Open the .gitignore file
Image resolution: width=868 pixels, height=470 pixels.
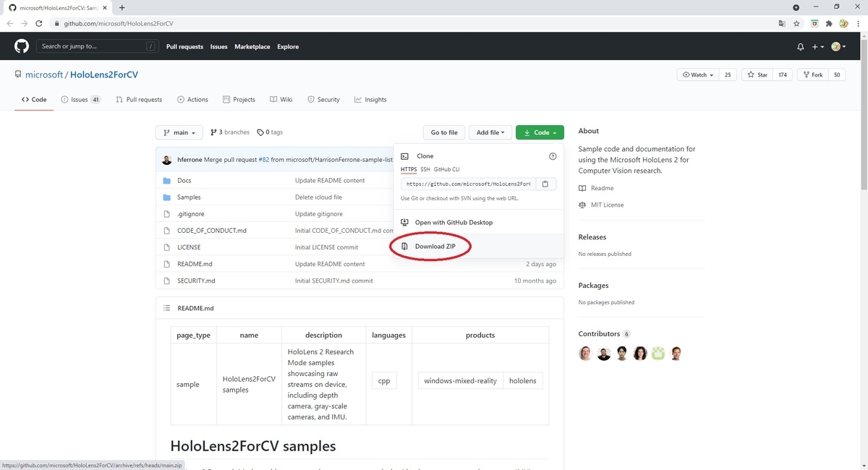click(x=190, y=214)
